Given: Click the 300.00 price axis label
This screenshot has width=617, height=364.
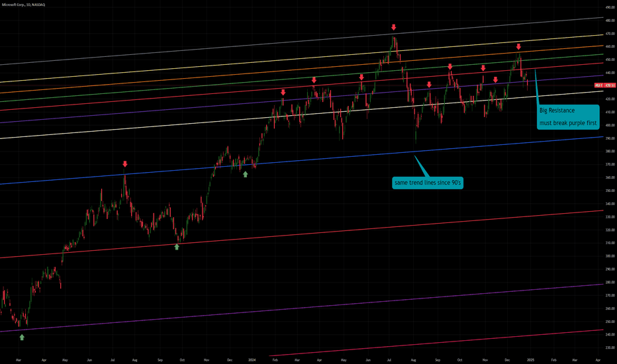Looking at the screenshot, I should click(610, 256).
